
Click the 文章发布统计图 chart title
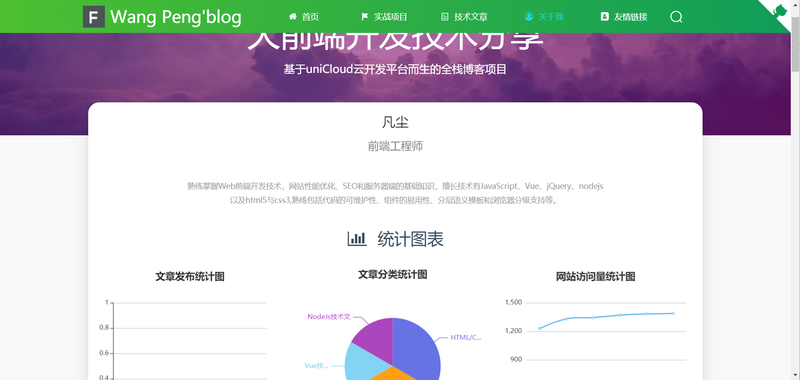pos(190,276)
